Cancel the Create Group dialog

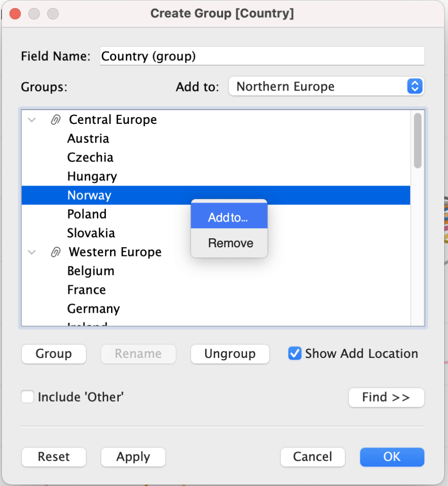(x=312, y=457)
